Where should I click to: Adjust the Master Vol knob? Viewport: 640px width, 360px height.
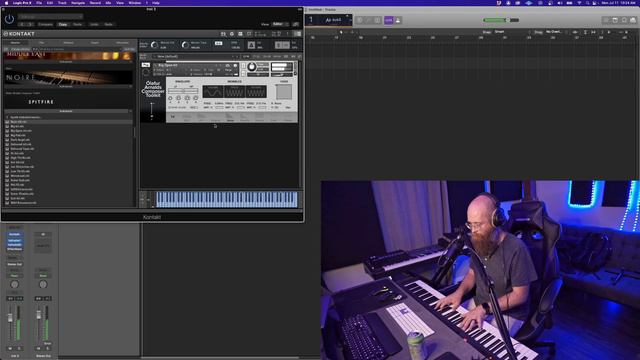click(154, 45)
